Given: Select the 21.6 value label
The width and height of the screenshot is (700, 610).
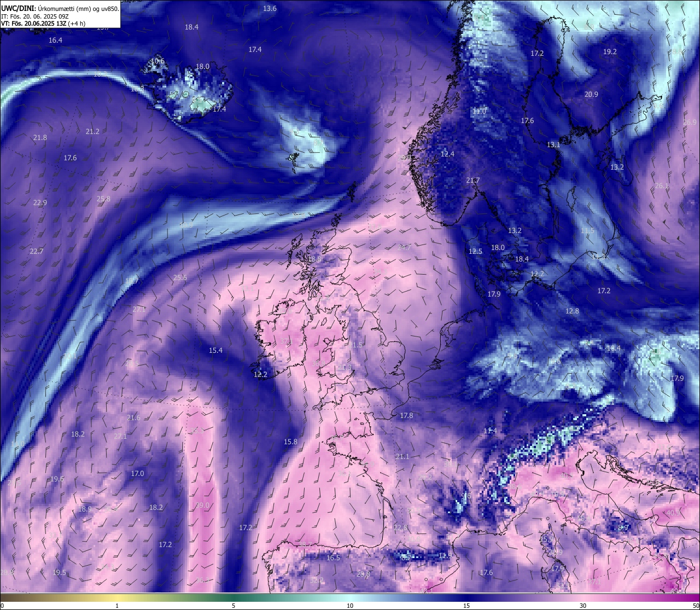Looking at the screenshot, I should [133, 418].
